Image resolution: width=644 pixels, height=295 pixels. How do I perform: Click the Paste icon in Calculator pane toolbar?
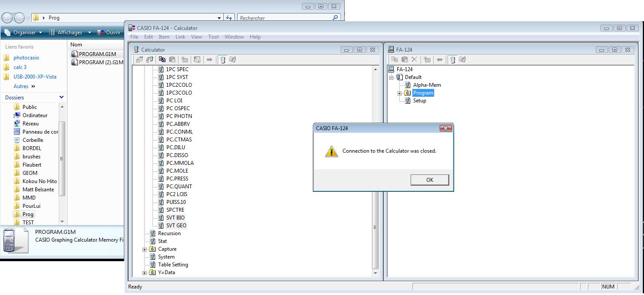172,59
